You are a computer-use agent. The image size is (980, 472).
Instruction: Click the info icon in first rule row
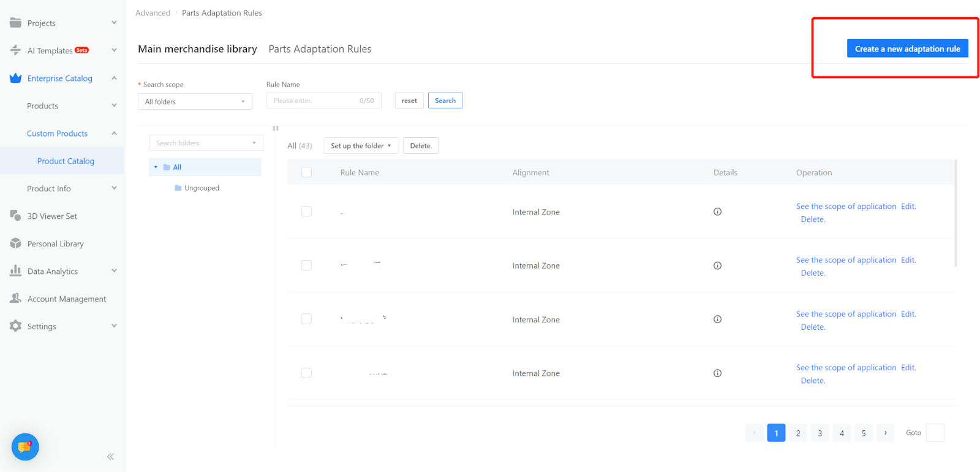[x=717, y=211]
